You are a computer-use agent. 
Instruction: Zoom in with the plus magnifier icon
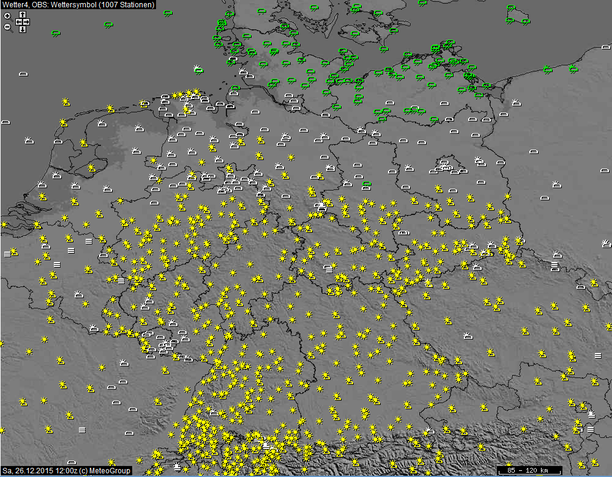(x=8, y=16)
